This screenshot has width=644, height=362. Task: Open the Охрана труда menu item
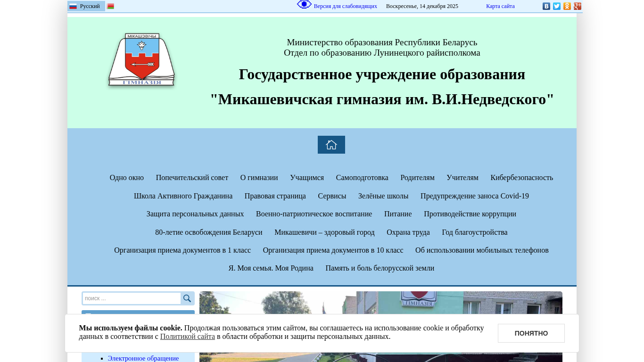(x=408, y=232)
